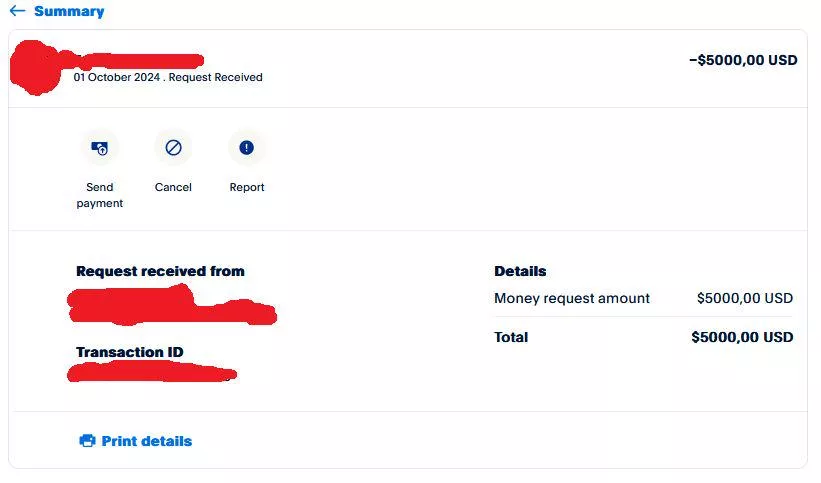Open the Summary link

click(68, 11)
